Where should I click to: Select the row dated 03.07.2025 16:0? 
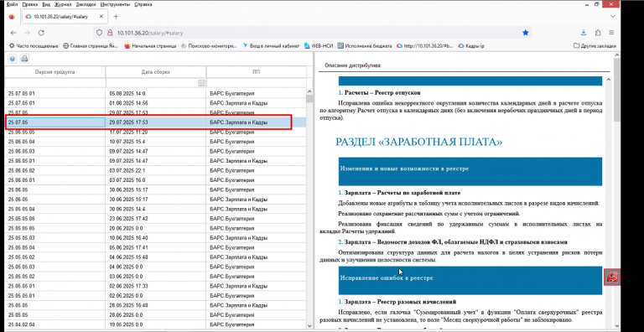(156, 180)
